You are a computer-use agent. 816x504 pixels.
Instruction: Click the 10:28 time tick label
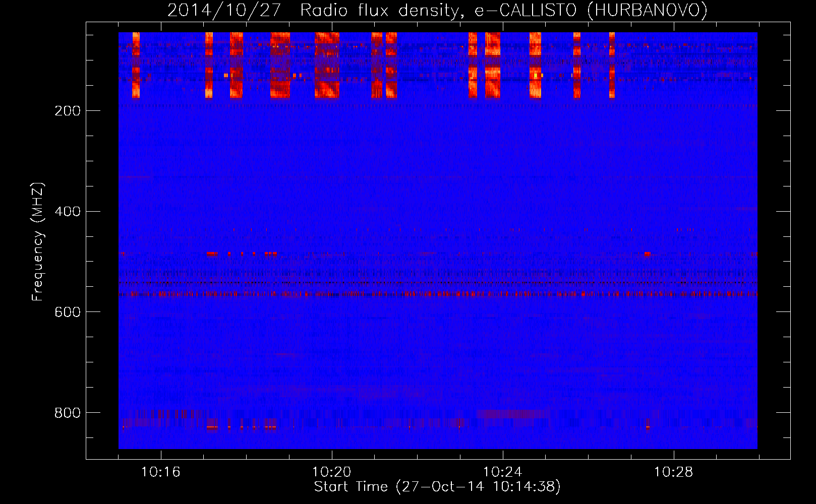(x=673, y=472)
